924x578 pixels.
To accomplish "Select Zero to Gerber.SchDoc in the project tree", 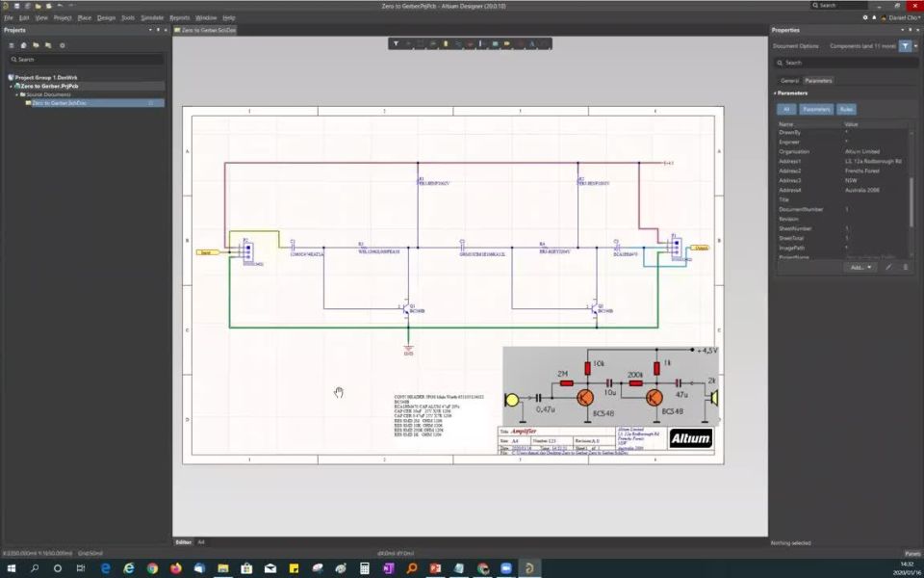I will [x=58, y=103].
